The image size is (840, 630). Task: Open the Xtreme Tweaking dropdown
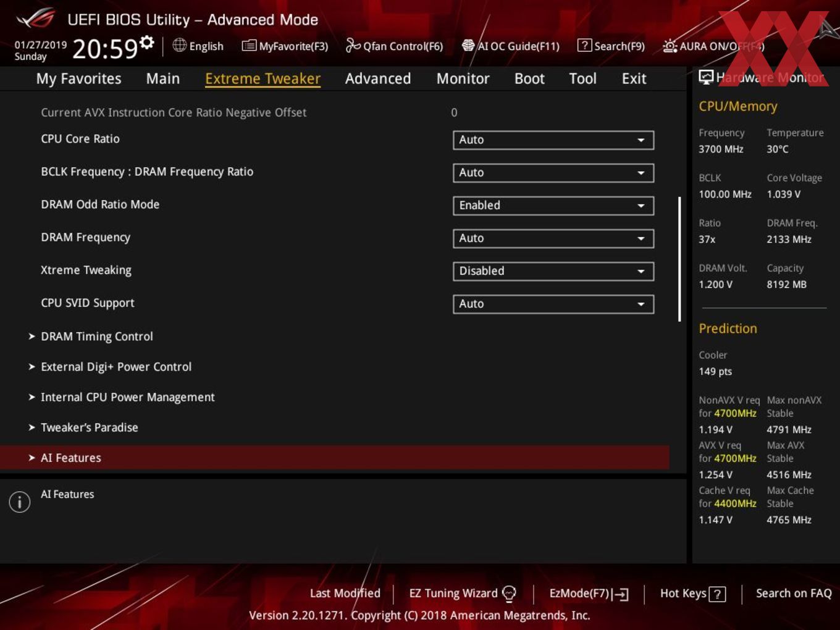pyautogui.click(x=553, y=271)
